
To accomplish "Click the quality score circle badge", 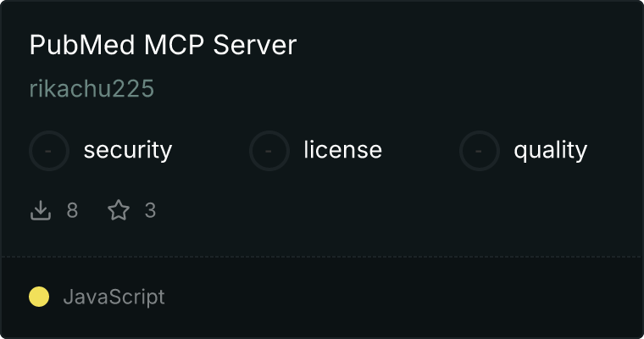I will point(480,151).
